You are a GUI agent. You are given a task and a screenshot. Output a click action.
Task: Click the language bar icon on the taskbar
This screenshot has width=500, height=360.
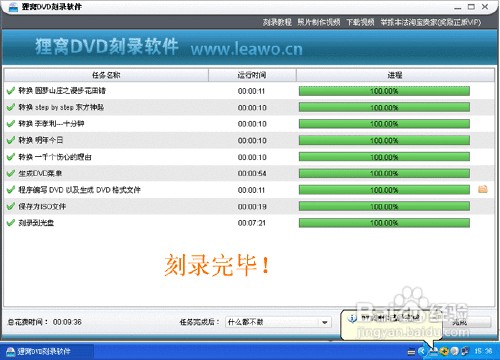tap(411, 351)
